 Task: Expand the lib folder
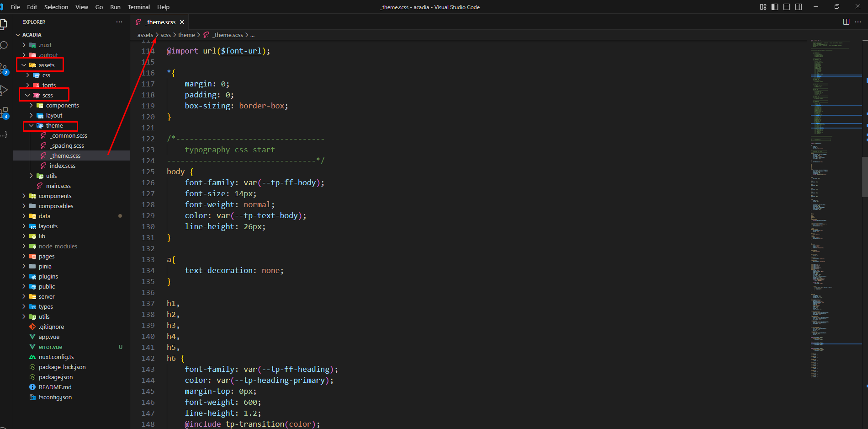(72, 236)
